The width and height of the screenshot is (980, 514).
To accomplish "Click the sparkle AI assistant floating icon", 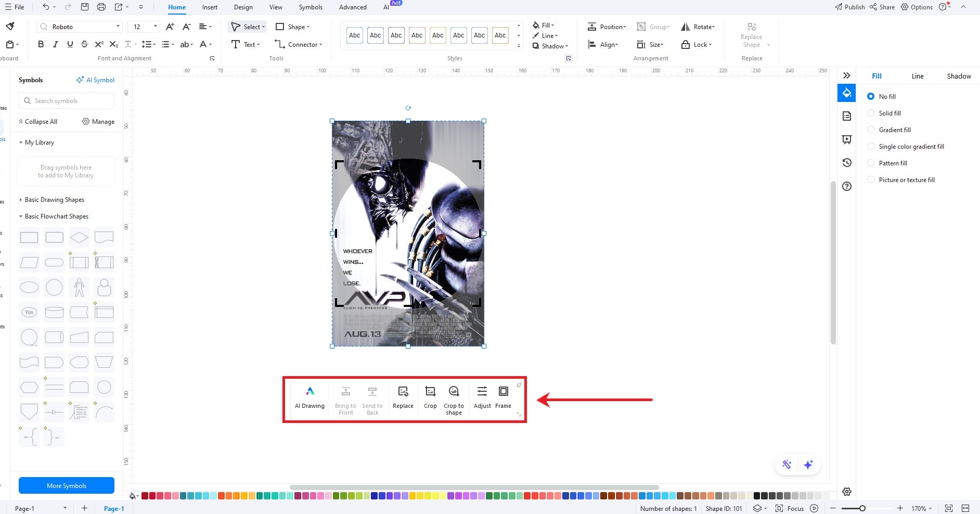I will pos(808,465).
